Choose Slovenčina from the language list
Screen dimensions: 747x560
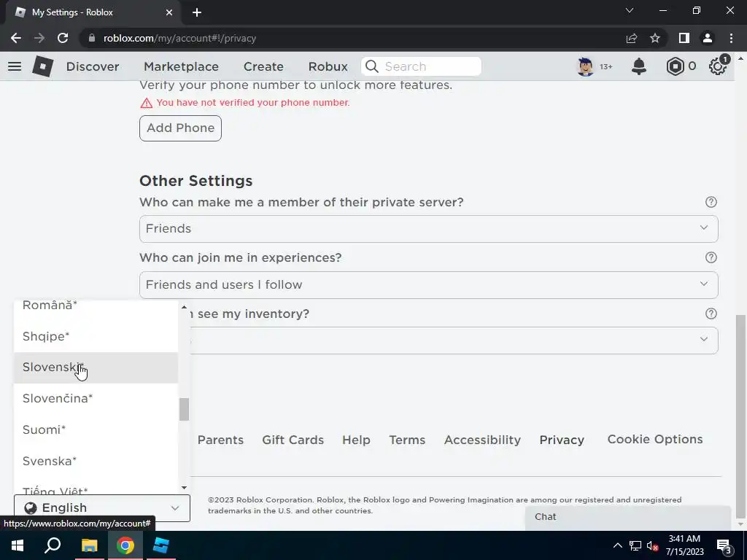(x=96, y=399)
